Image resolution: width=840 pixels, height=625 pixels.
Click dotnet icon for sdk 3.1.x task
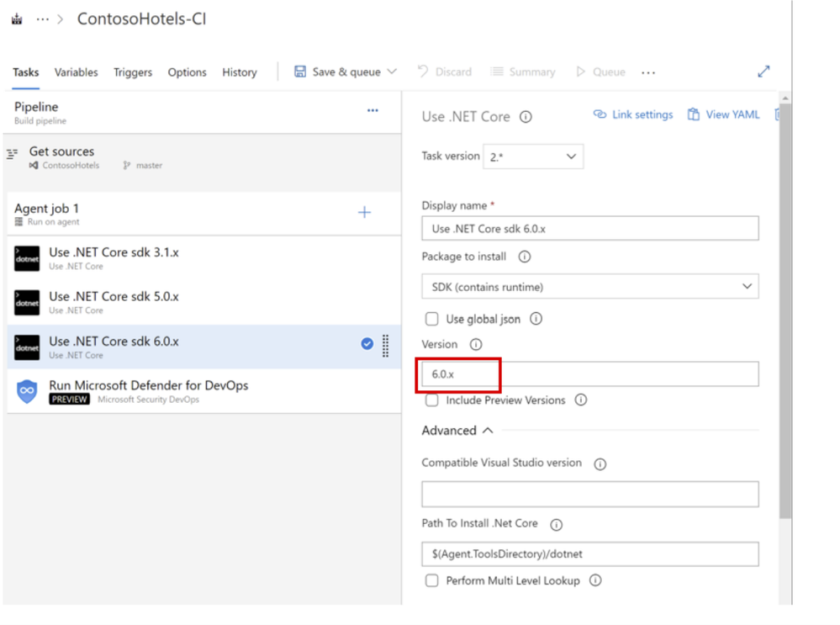pyautogui.click(x=27, y=258)
